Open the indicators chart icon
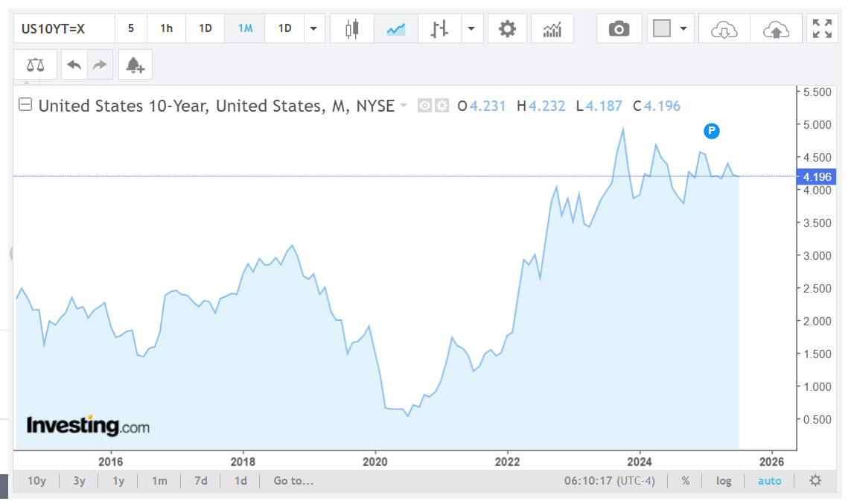 pos(552,29)
